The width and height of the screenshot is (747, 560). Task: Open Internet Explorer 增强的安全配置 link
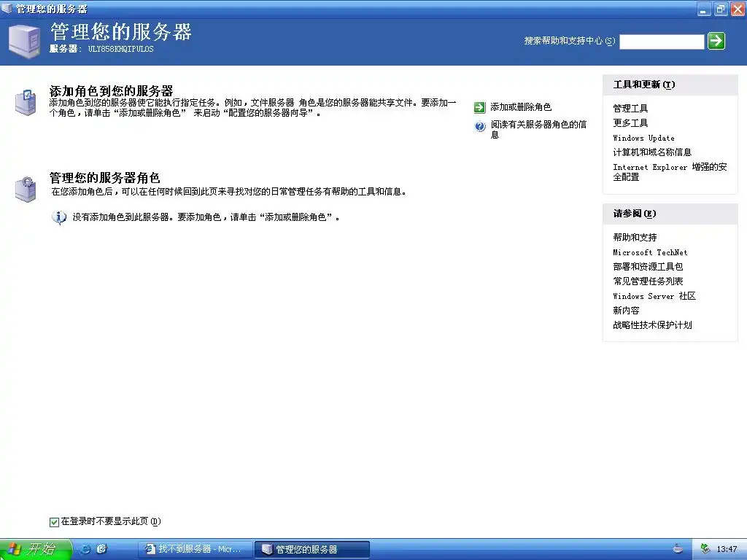point(670,172)
